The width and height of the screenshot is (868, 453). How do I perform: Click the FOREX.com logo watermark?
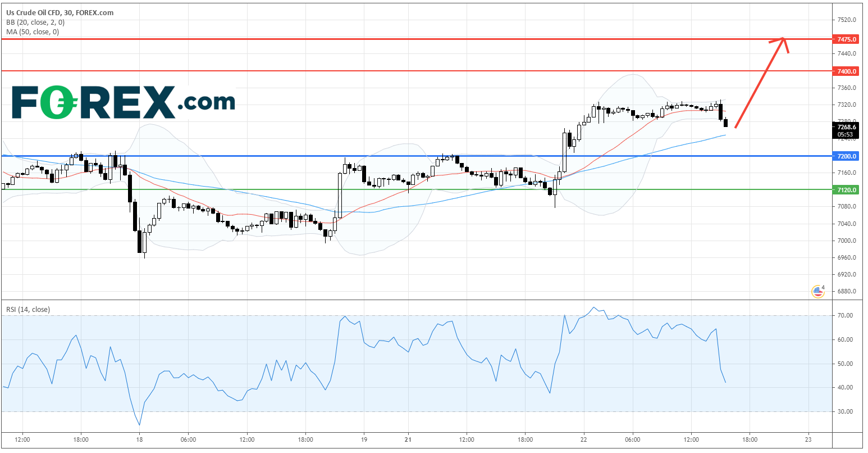[123, 102]
